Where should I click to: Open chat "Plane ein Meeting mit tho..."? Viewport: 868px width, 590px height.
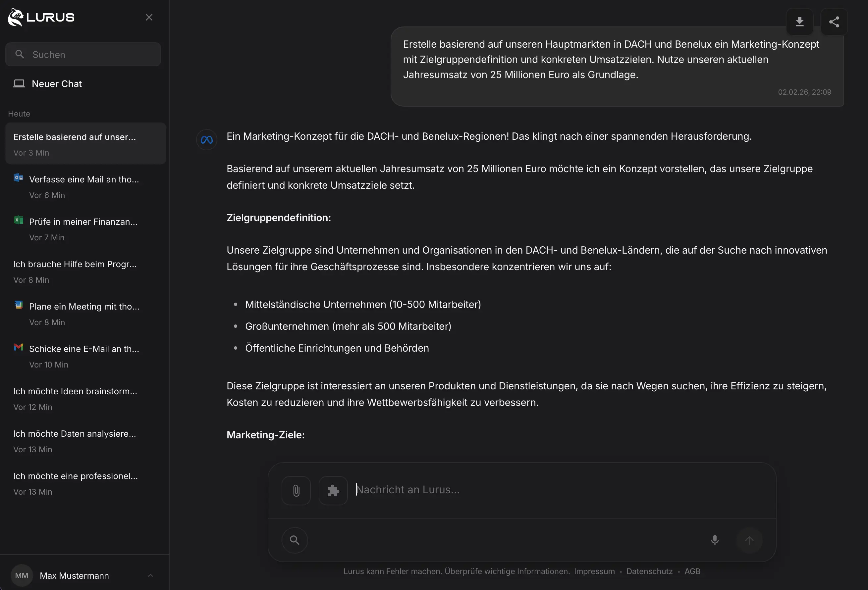84,307
